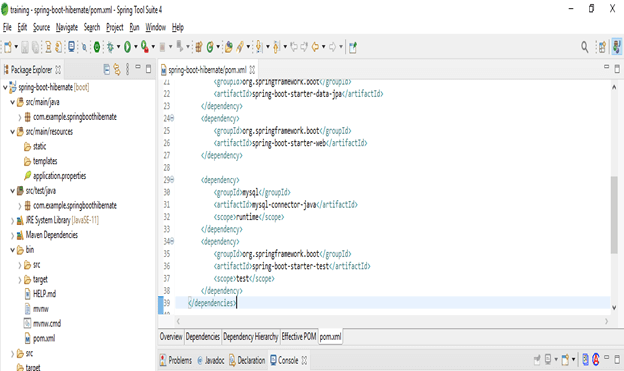624x371 pixels.
Task: Click the horizontal scrollbar right arrow
Action: tap(606, 321)
